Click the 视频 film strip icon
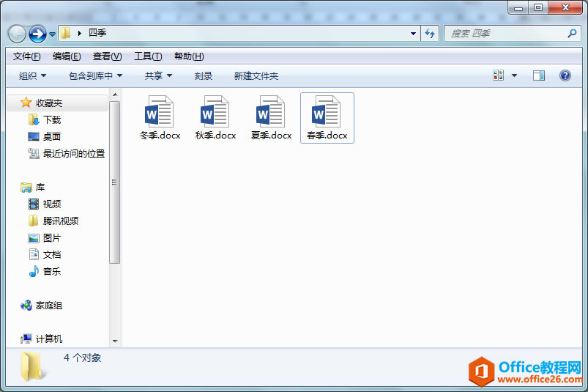The height and width of the screenshot is (392, 588). point(34,204)
